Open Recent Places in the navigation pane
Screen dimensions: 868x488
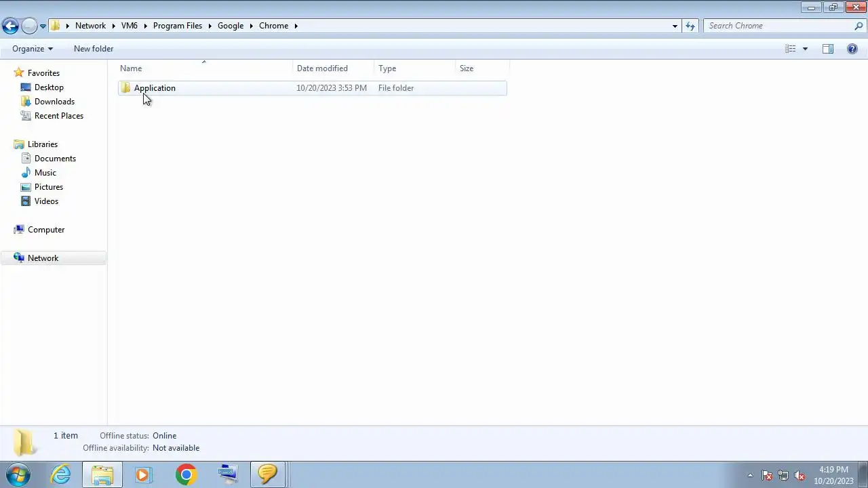pos(59,116)
